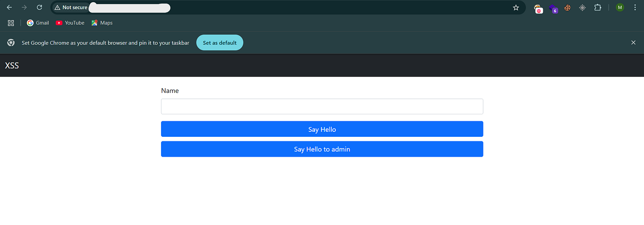Open the Not secure site info
The width and height of the screenshot is (644, 225).
click(x=71, y=7)
